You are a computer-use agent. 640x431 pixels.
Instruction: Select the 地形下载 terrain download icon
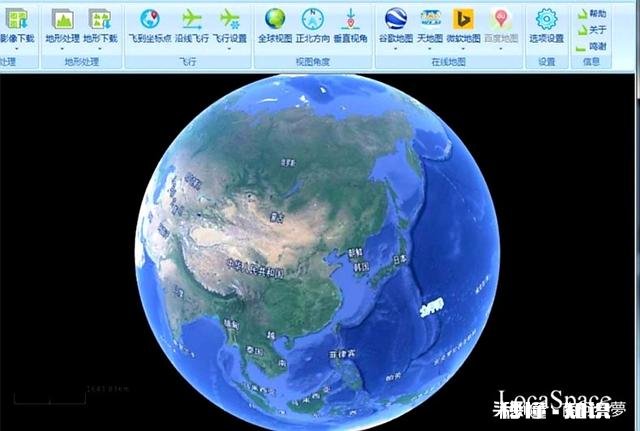100,25
